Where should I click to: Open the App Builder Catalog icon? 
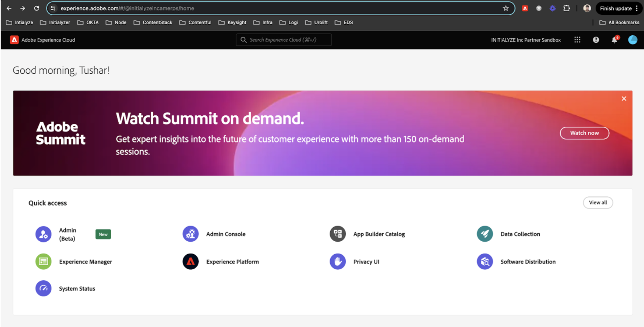338,234
